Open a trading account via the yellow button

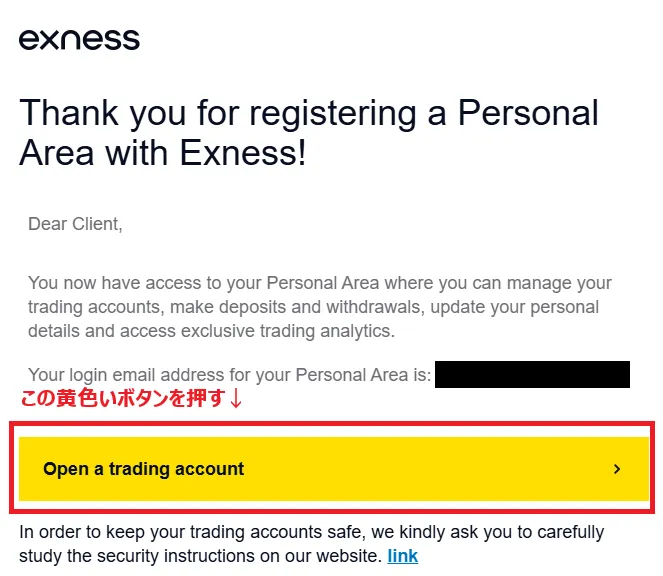click(334, 469)
